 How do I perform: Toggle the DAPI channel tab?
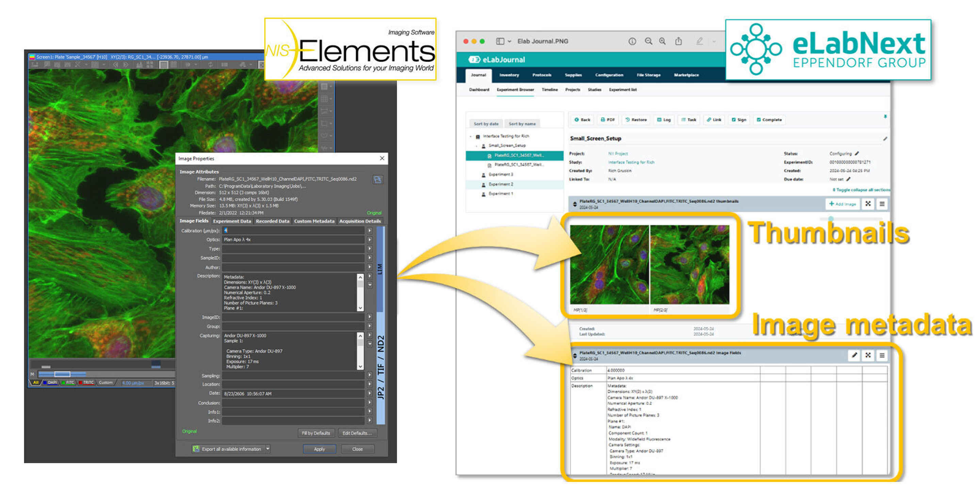(51, 383)
